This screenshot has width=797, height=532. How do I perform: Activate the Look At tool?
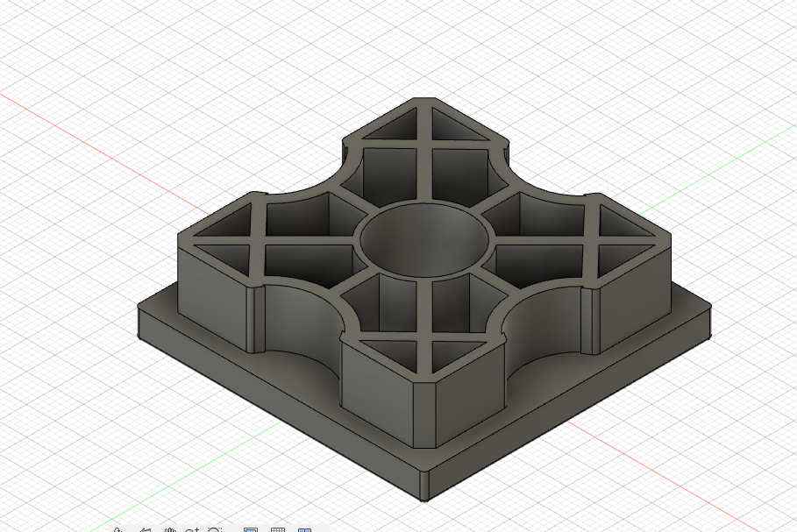(x=145, y=529)
